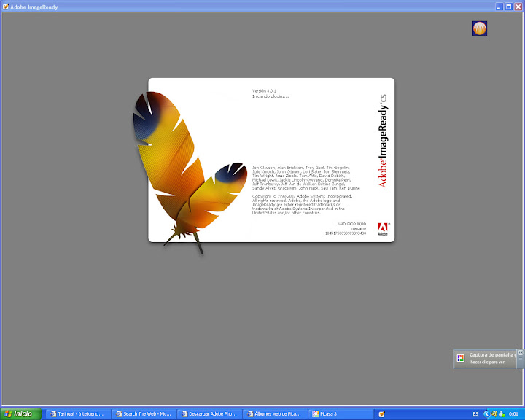The image size is (525, 420).
Task: Open the ES language indicator
Action: point(475,414)
